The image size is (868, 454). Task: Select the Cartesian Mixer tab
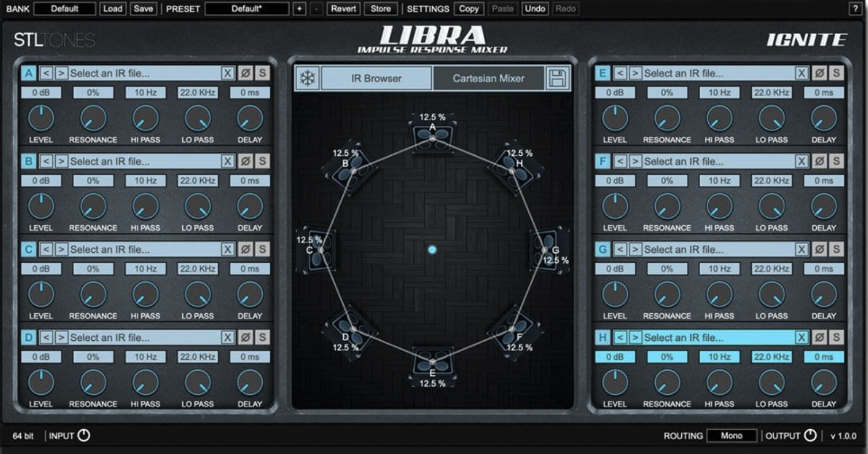[488, 79]
